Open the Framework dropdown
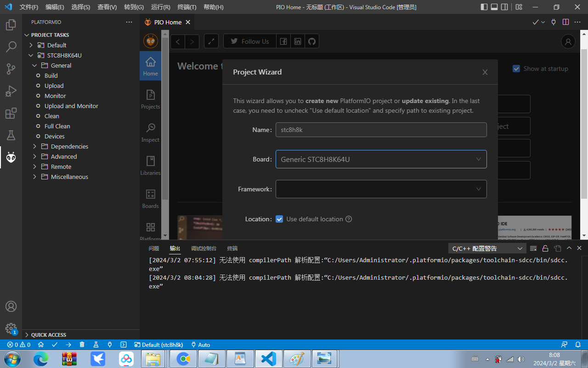 (x=381, y=189)
